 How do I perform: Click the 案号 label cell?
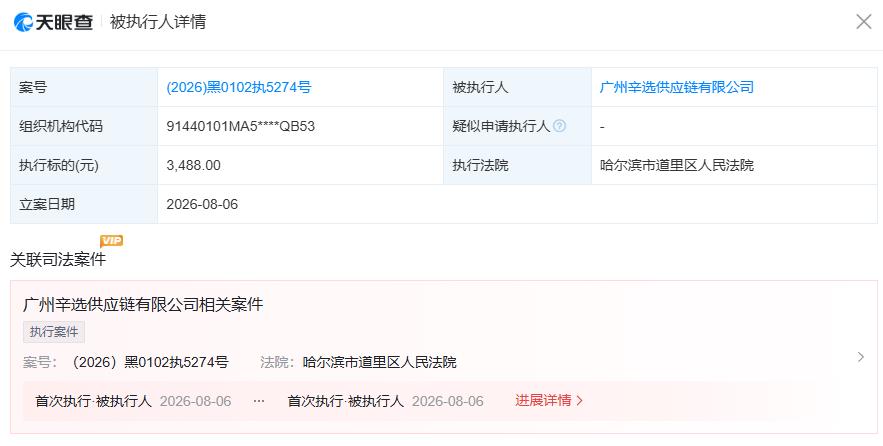[x=84, y=87]
